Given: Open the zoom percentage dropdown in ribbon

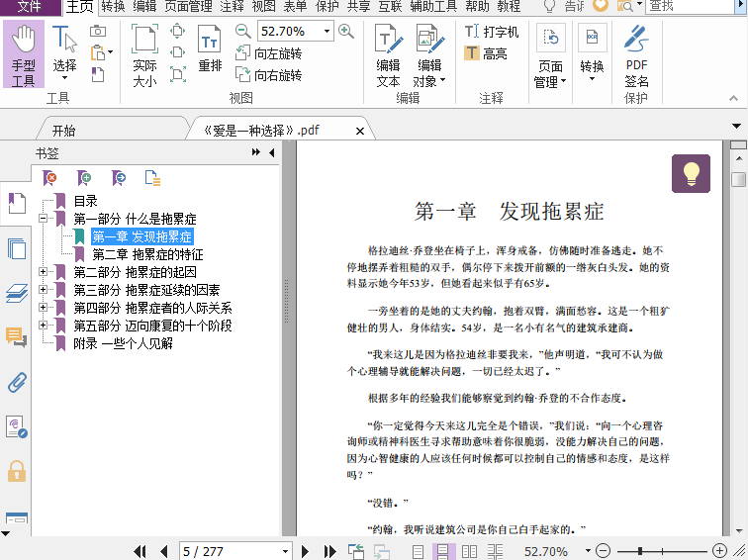Looking at the screenshot, I should [x=327, y=32].
